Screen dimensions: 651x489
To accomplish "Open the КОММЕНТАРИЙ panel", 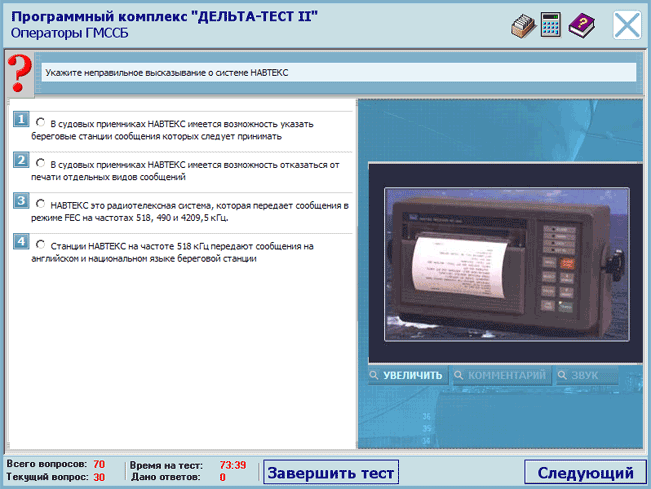I will click(499, 376).
